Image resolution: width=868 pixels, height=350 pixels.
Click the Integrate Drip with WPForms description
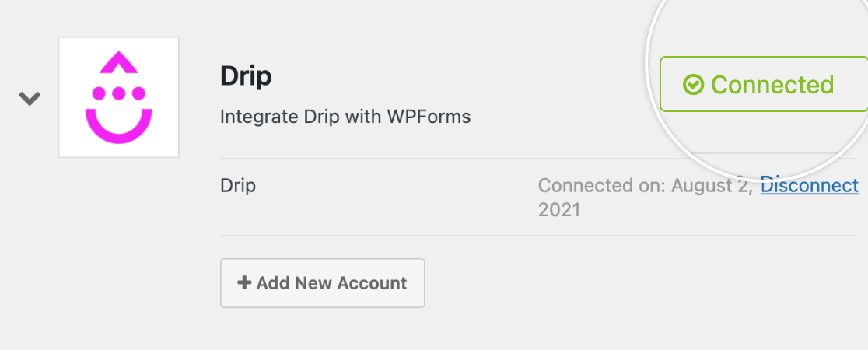coord(345,117)
